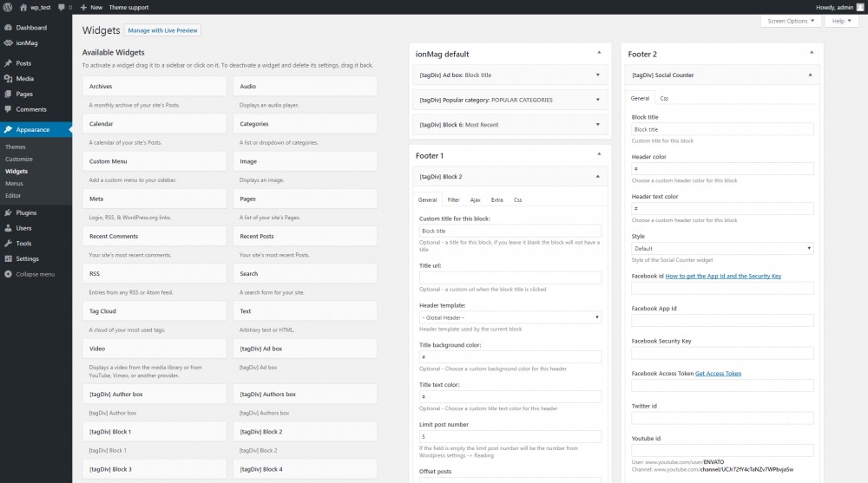Switch to Css tab in Block 2
This screenshot has height=483, width=868.
pyautogui.click(x=517, y=199)
